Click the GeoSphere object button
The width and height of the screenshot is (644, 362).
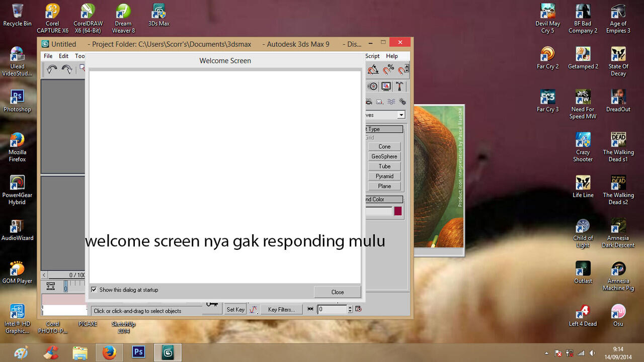[384, 156]
